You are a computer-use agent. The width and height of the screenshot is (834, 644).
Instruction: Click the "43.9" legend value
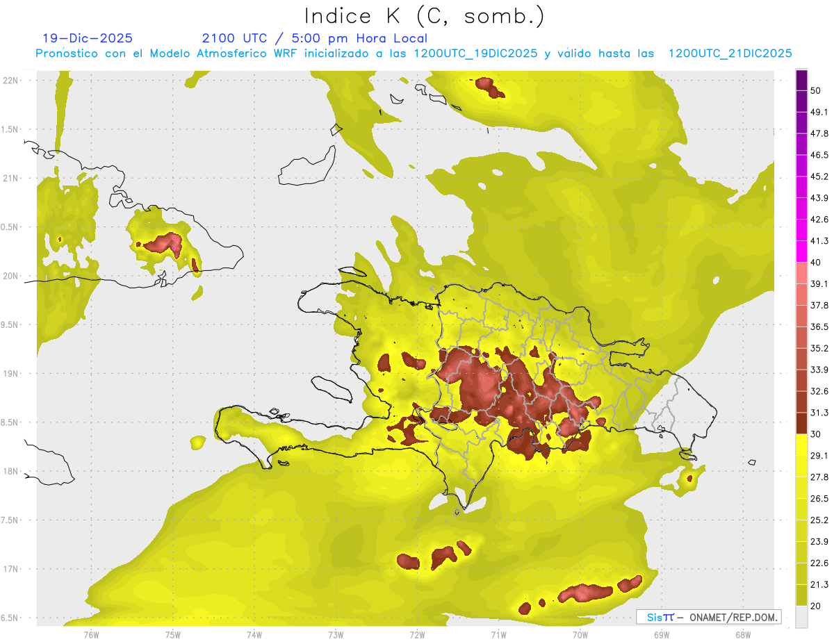[819, 198]
